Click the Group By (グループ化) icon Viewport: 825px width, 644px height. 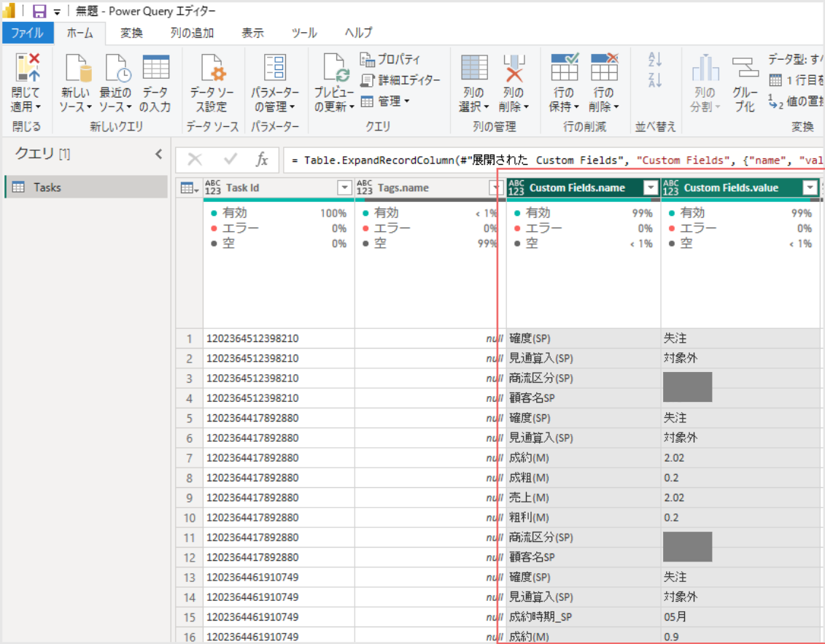pyautogui.click(x=745, y=68)
